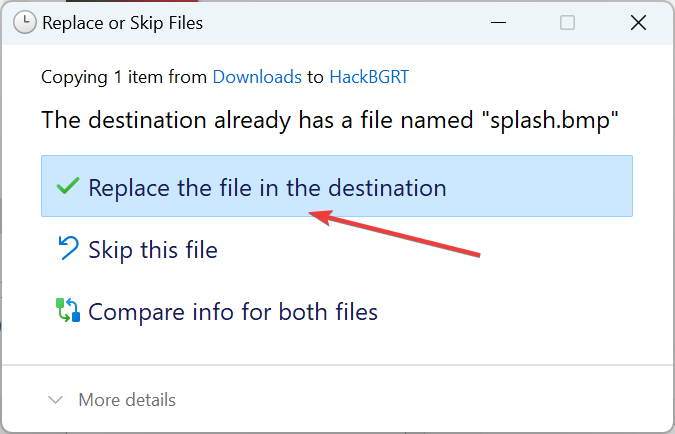675x434 pixels.
Task: Click the greyed-out maximize button
Action: pos(567,22)
